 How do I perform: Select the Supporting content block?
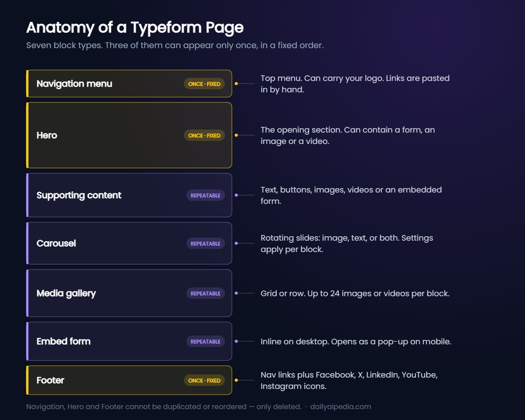(x=129, y=195)
